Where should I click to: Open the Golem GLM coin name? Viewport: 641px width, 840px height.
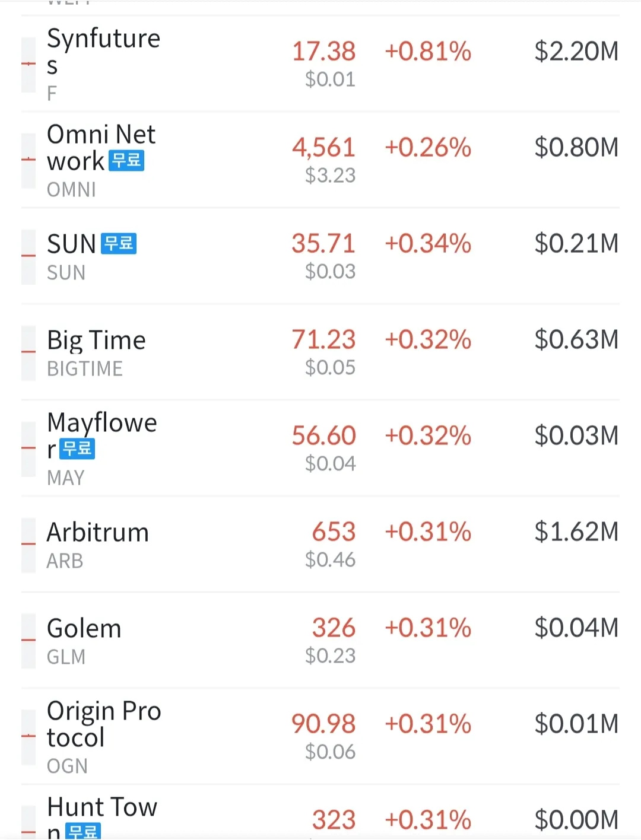tap(84, 629)
